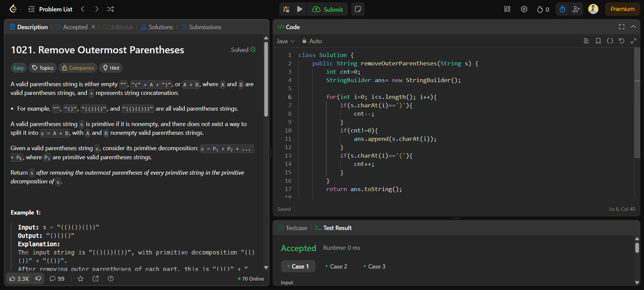Viewport: 644px width, 290px height.
Task: Like the problem with thumbs-up
Action: coord(19,279)
